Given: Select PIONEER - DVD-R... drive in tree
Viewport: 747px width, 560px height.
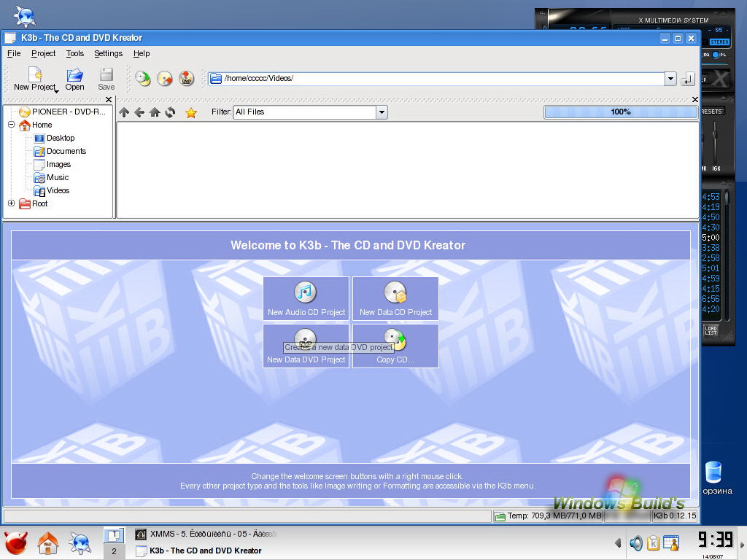Looking at the screenshot, I should 63,112.
